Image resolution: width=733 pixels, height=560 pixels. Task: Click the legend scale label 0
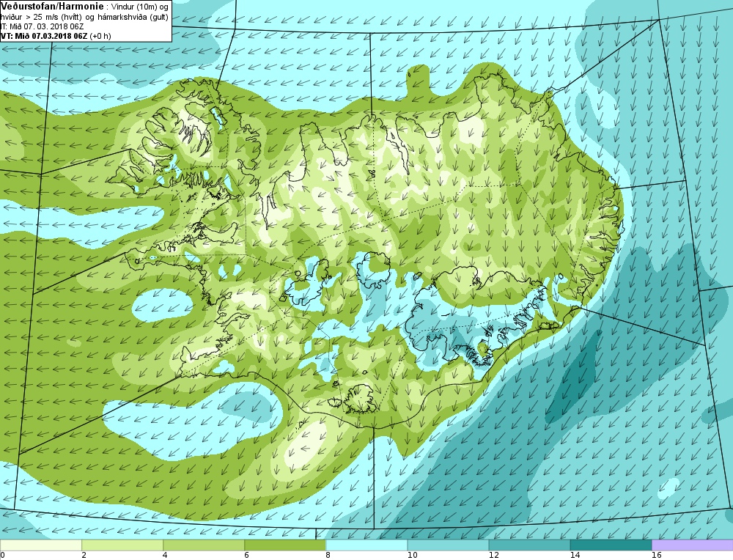[x=2, y=555]
